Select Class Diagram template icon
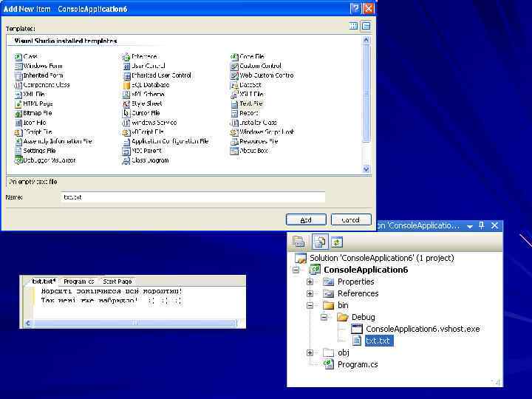This screenshot has height=399, width=532. click(126, 160)
